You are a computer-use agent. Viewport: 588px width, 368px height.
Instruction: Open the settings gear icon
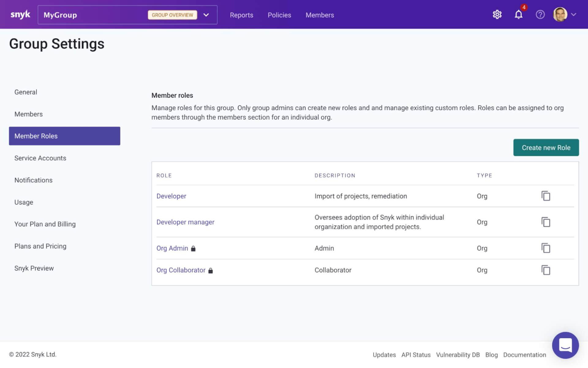click(497, 14)
